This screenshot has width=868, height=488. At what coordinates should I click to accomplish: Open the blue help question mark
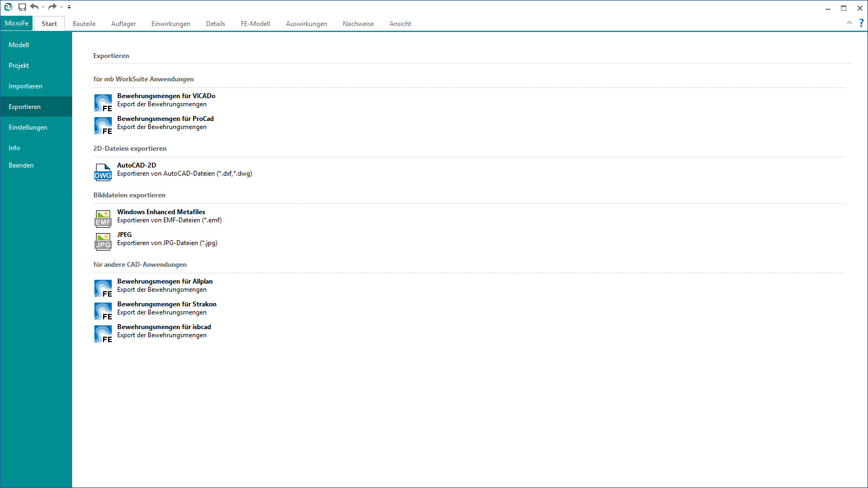pyautogui.click(x=861, y=23)
